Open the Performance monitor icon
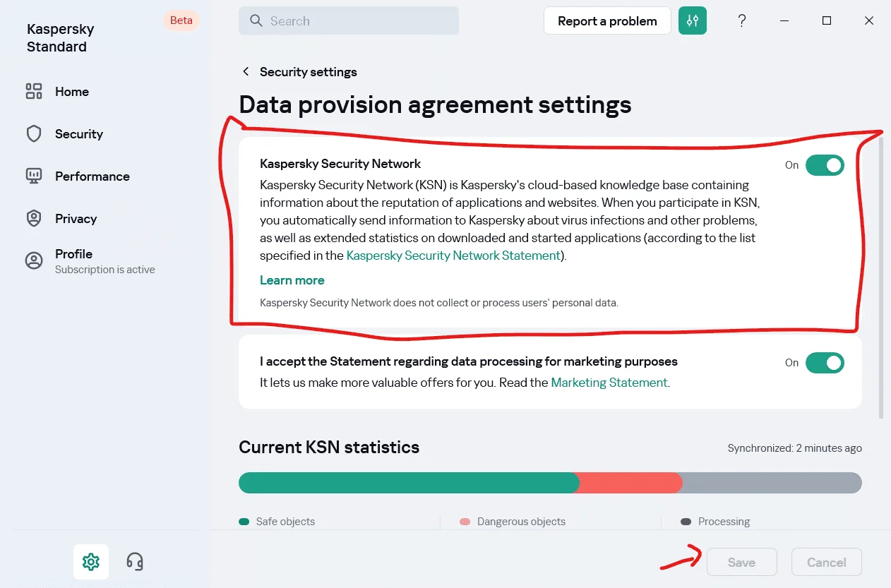 (x=34, y=176)
